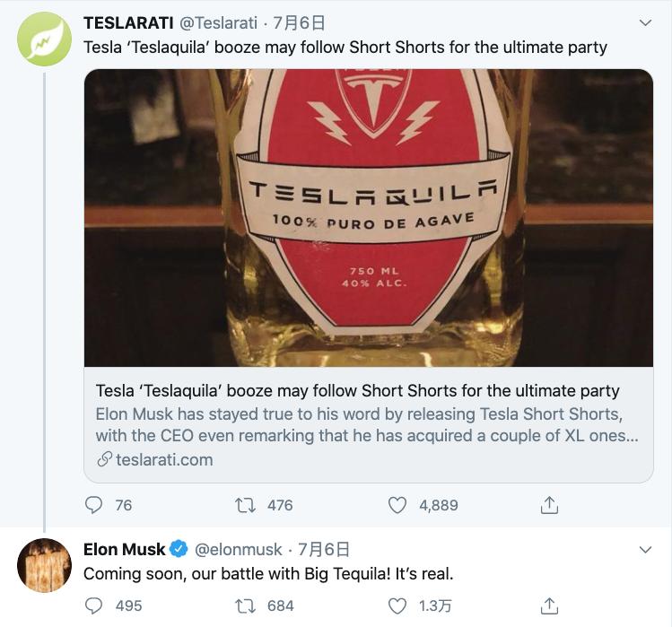The height and width of the screenshot is (627, 672).
Task: Open the Teslaquila bottle image preview
Action: [369, 218]
